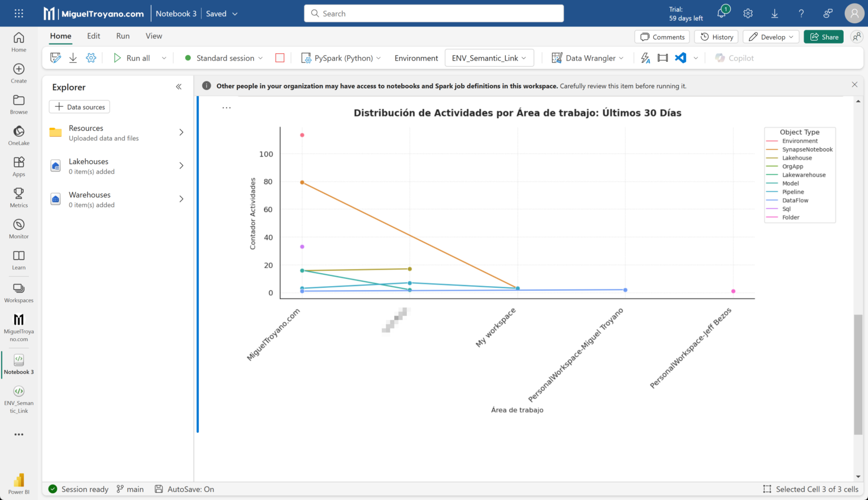
Task: Focus the Search input field
Action: point(434,14)
